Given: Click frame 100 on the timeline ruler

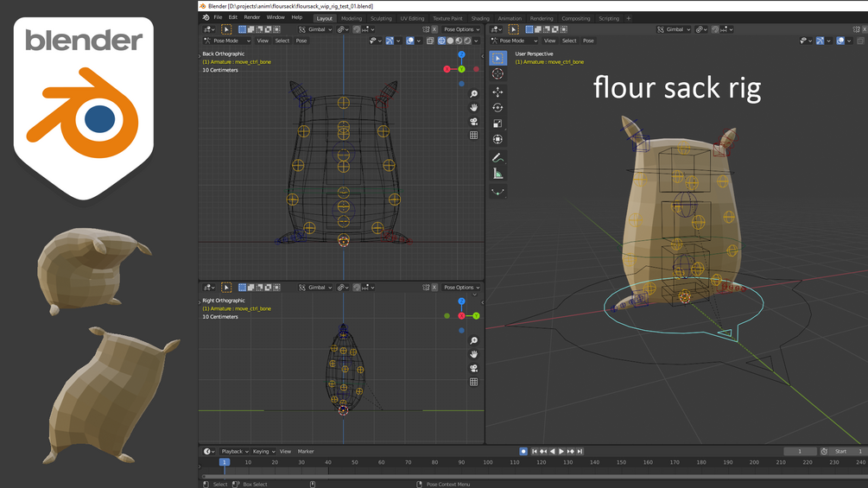Looking at the screenshot, I should [x=488, y=462].
